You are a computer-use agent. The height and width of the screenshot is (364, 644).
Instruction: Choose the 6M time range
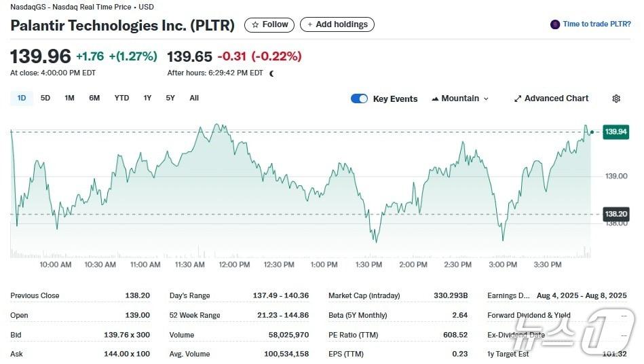click(x=94, y=98)
